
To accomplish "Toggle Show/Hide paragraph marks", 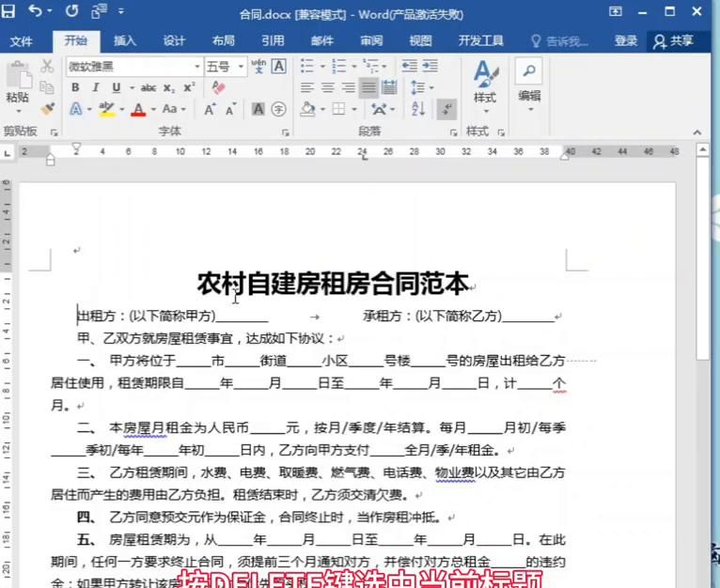I will (x=446, y=109).
